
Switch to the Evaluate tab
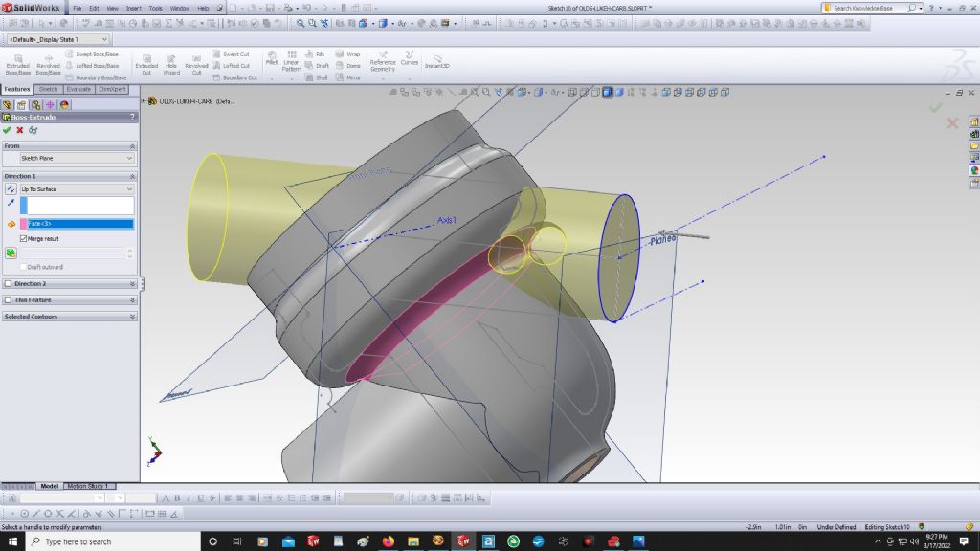(78, 89)
